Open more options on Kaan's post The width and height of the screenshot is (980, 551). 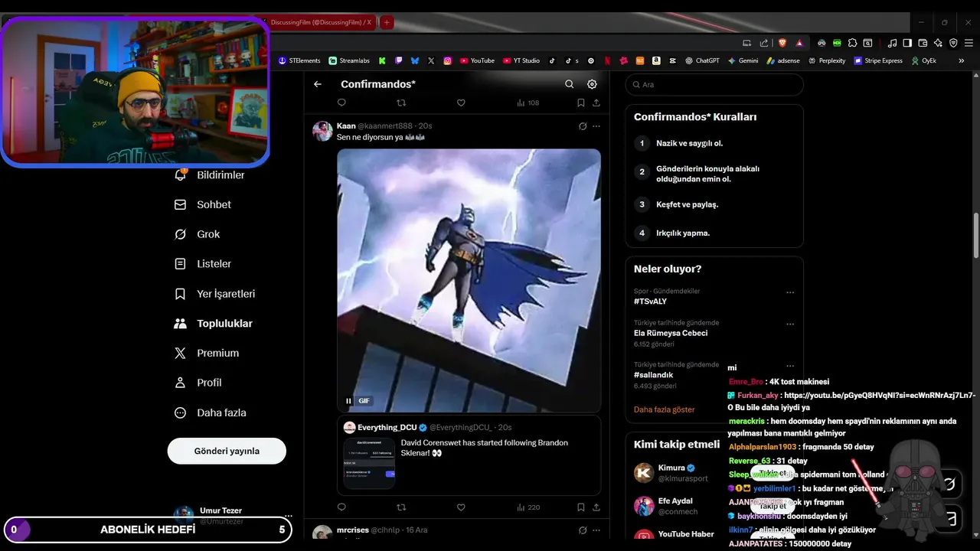click(x=596, y=126)
